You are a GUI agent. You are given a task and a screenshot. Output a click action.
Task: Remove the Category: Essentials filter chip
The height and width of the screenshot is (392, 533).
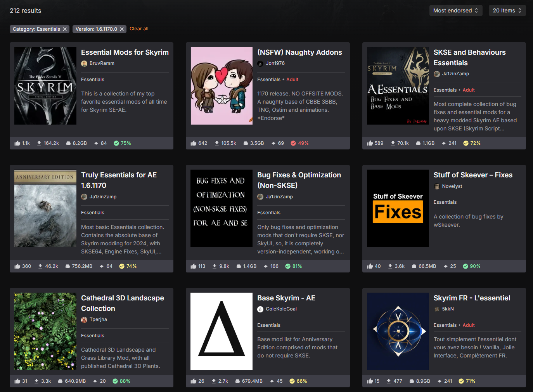pyautogui.click(x=65, y=29)
